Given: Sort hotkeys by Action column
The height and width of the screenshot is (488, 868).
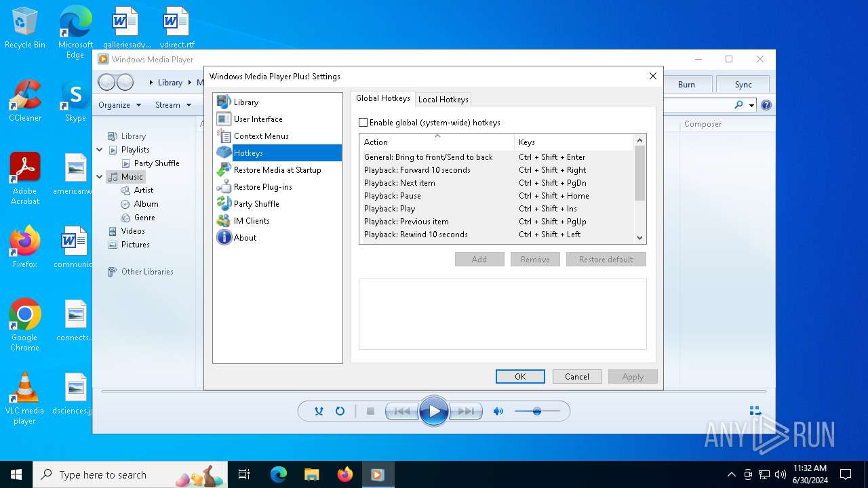Looking at the screenshot, I should pos(437,142).
